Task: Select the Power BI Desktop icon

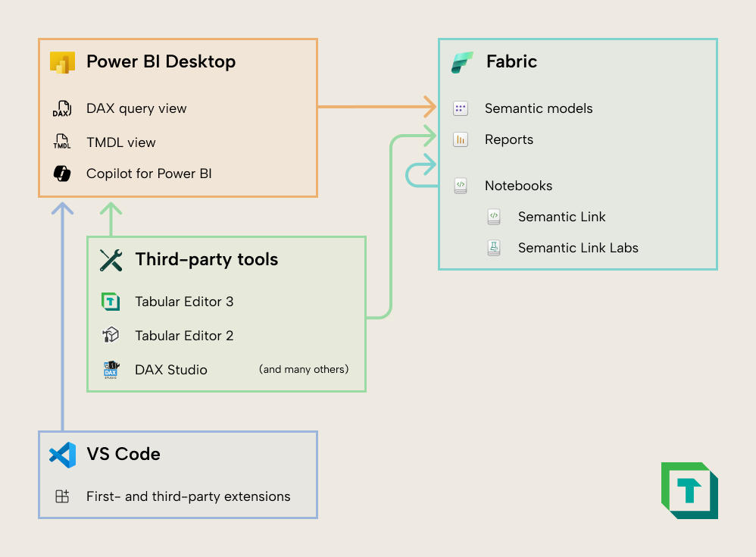Action: [63, 63]
